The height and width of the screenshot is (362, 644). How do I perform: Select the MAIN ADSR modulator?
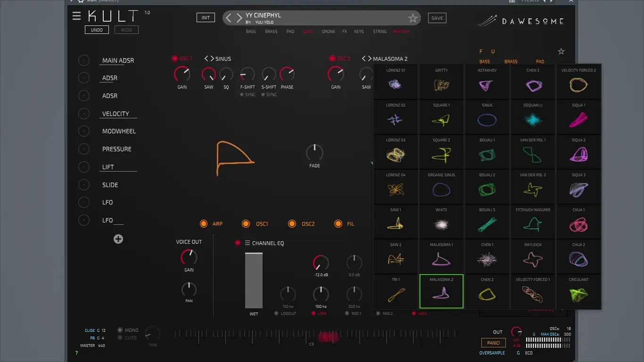pos(118,60)
